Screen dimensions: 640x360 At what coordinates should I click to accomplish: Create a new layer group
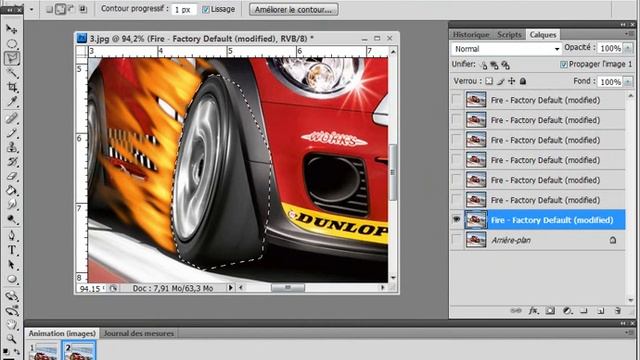pyautogui.click(x=584, y=311)
